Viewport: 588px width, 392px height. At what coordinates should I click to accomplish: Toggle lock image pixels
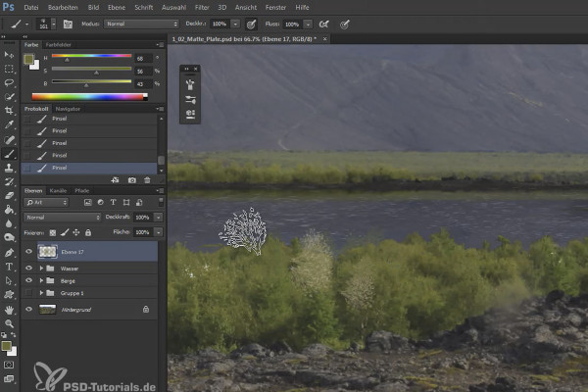click(65, 233)
